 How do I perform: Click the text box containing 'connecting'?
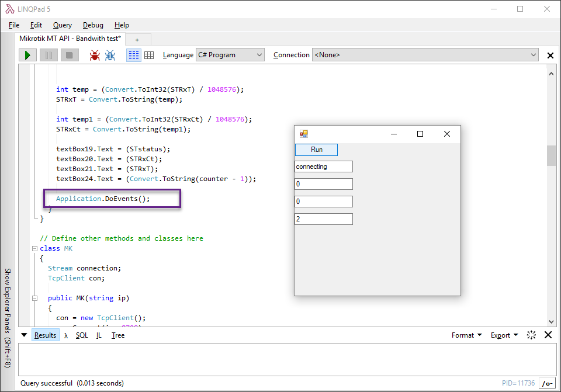click(324, 166)
